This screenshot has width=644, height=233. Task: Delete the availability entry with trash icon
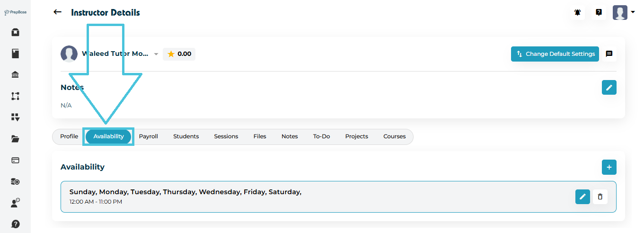pyautogui.click(x=600, y=197)
